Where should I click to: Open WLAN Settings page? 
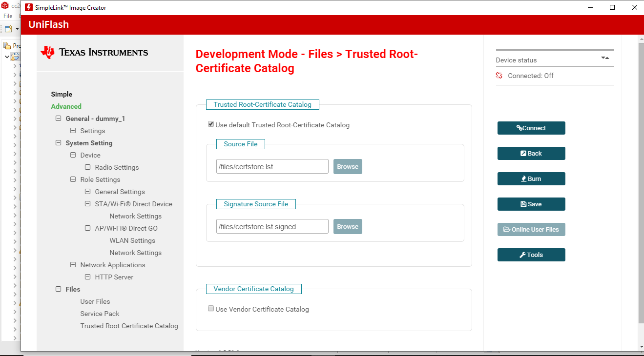click(x=132, y=240)
